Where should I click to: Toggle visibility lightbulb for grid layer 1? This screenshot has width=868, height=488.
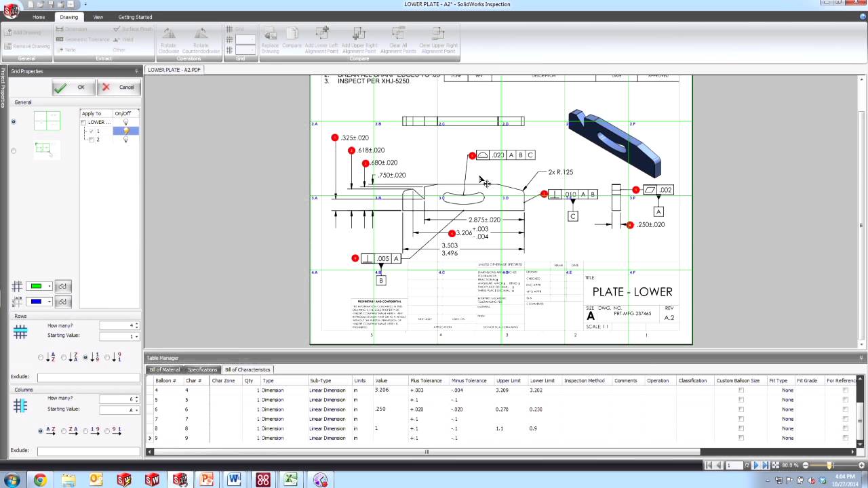tap(126, 131)
